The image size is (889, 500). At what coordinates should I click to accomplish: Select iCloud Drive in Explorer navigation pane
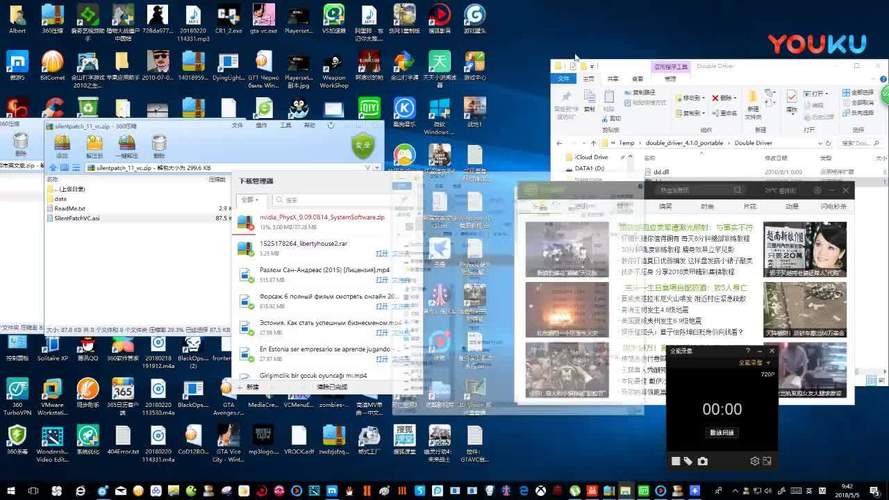pos(587,157)
